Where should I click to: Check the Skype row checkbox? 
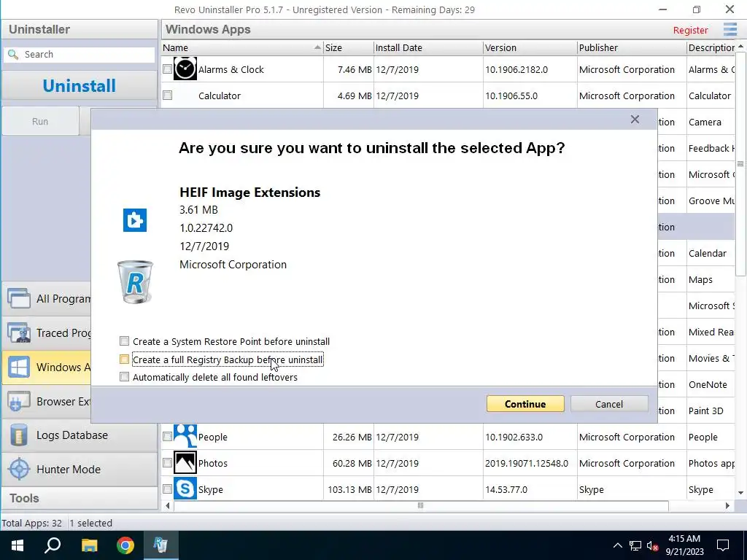click(167, 489)
